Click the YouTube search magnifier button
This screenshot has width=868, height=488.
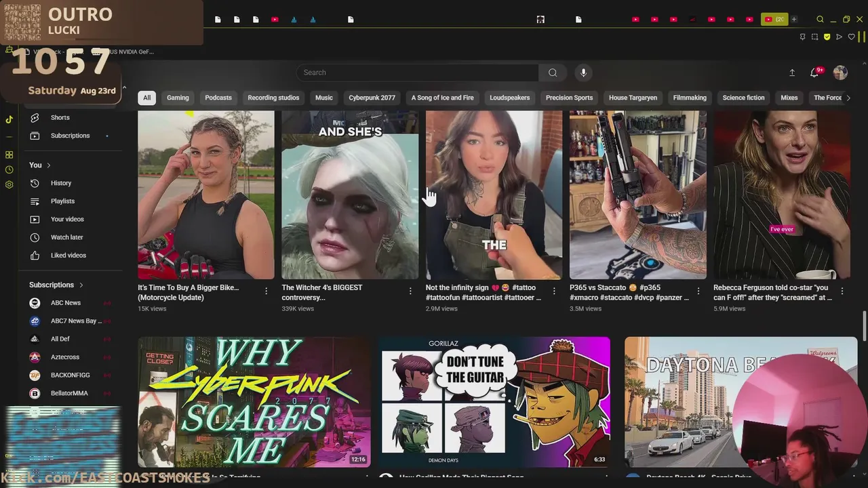(x=553, y=73)
